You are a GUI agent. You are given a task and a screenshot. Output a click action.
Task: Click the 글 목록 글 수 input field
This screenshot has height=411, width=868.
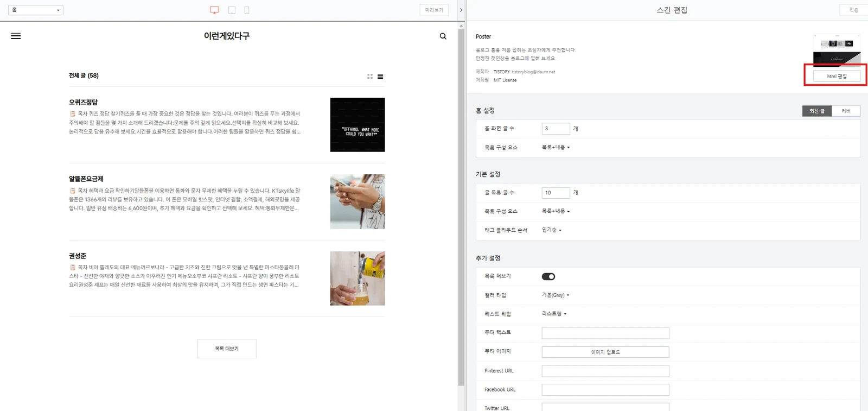click(556, 193)
